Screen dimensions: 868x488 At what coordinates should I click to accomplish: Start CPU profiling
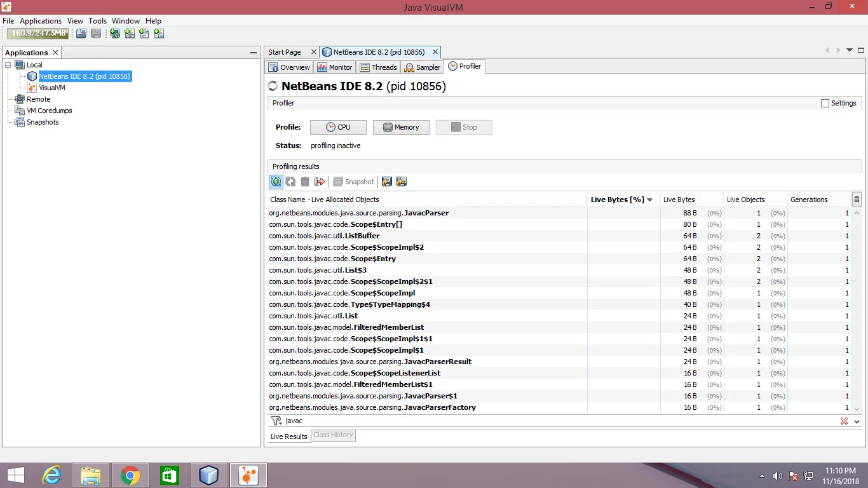[338, 127]
